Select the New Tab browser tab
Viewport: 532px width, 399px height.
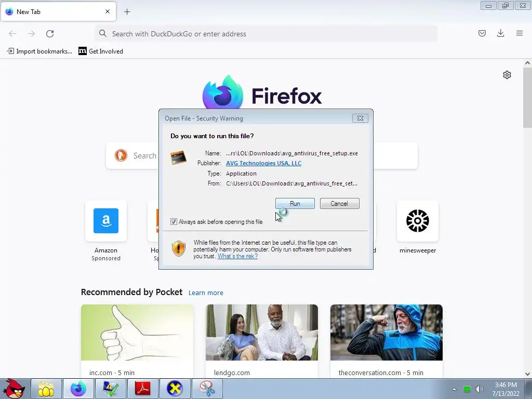58,11
